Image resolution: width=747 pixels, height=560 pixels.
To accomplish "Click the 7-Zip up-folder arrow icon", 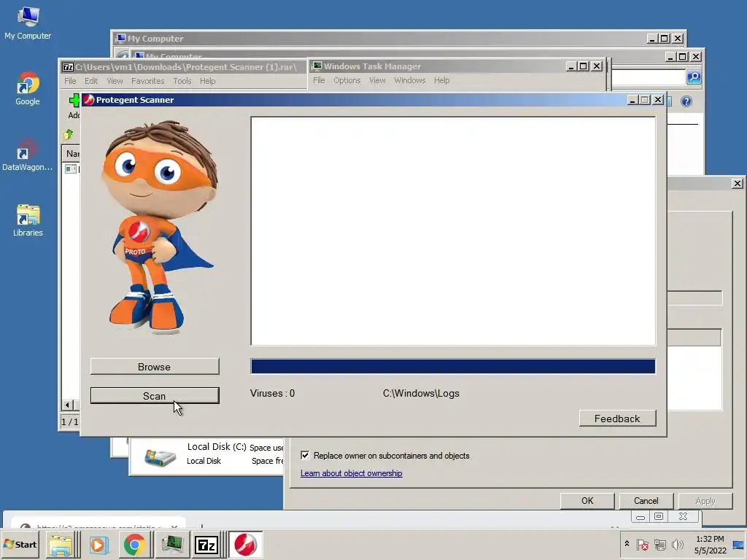I will click(69, 135).
